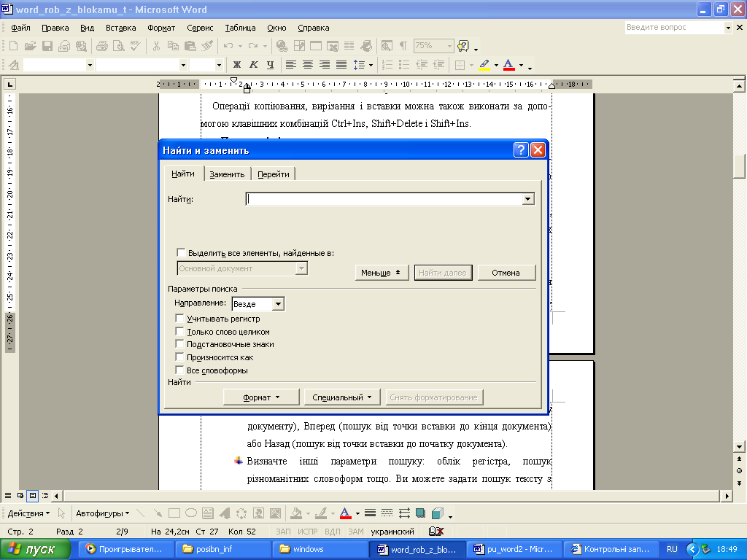Open the font name dropdown
Viewport: 747px width, 560px height.
pos(183,65)
